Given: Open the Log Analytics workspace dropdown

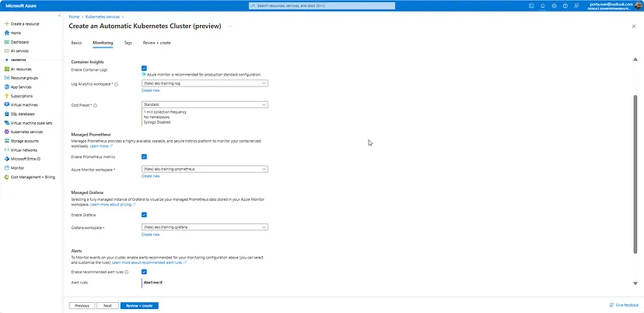Looking at the screenshot, I should coord(205,83).
